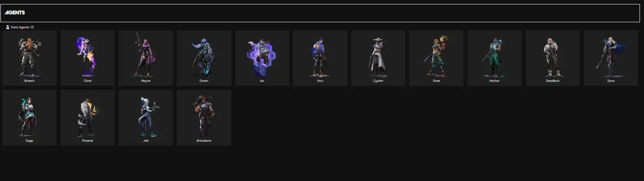The width and height of the screenshot is (644, 181).
Task: Click the Total Agents: 15 label
Action: (x=22, y=27)
